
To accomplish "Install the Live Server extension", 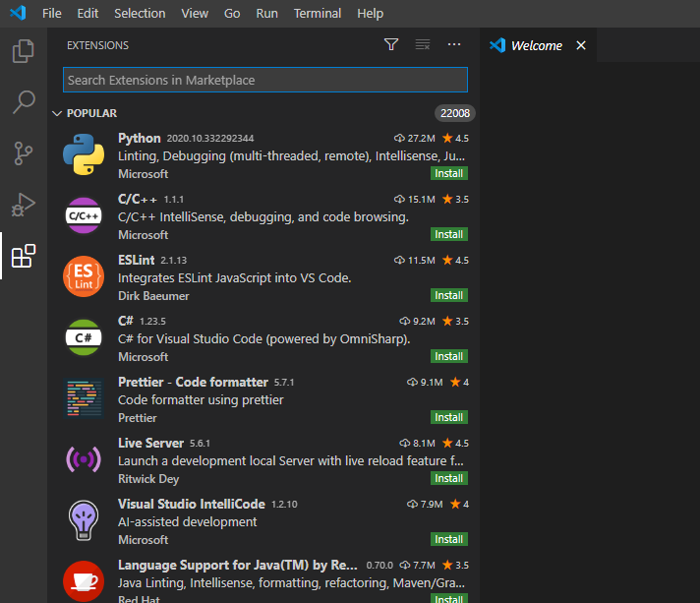I will tap(449, 479).
